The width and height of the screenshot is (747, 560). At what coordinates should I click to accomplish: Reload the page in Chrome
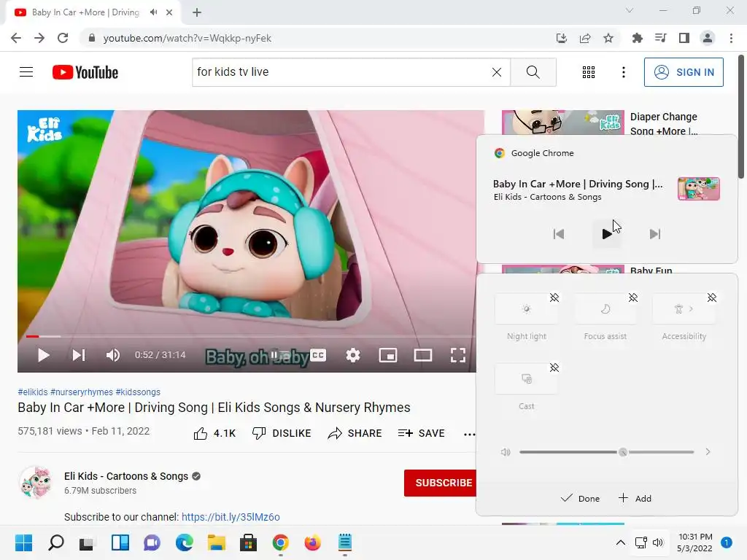63,38
